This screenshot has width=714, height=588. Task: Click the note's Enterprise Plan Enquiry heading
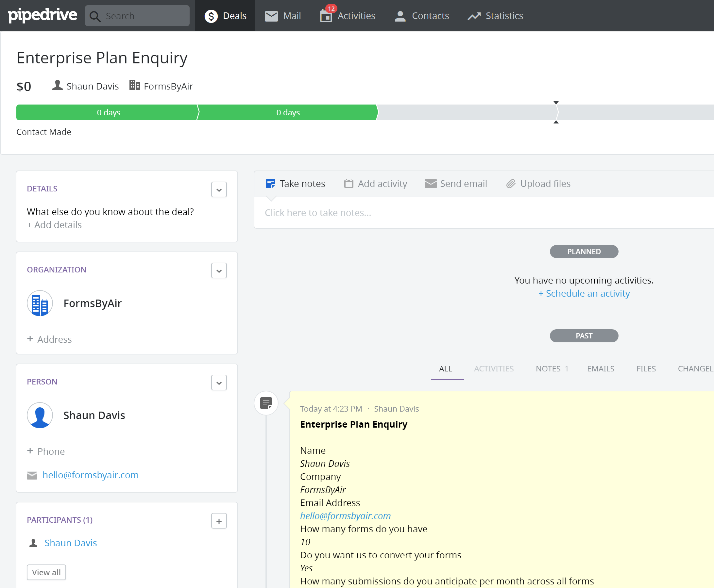354,424
